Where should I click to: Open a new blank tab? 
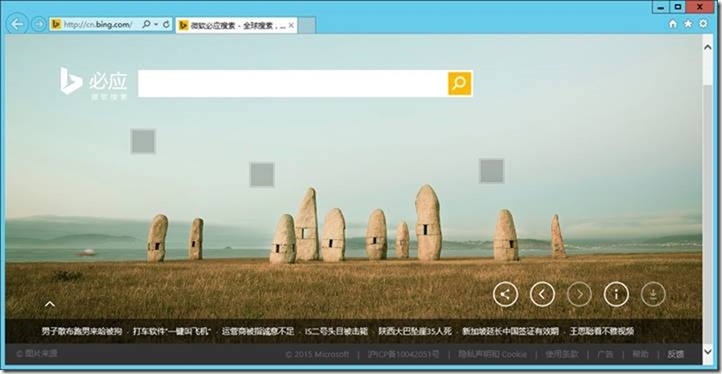[306, 25]
